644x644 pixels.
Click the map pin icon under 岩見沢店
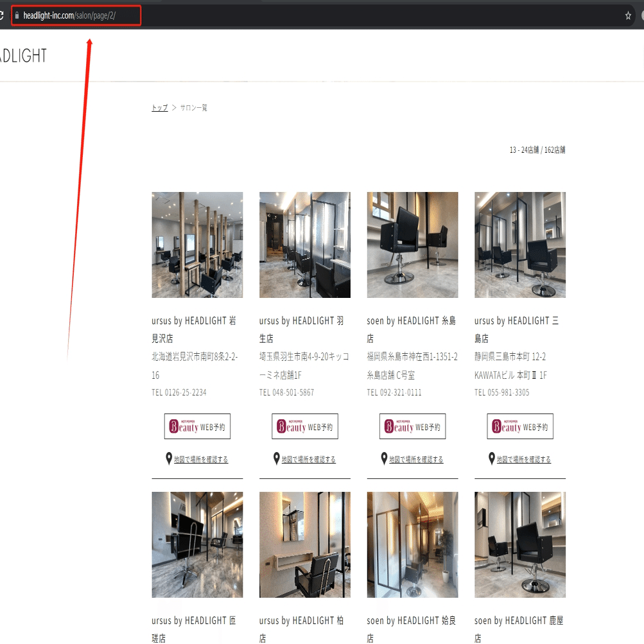(x=169, y=458)
